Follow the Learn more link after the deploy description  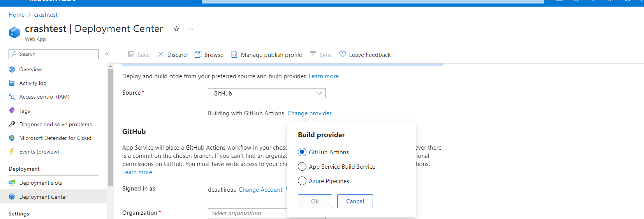[324, 76]
